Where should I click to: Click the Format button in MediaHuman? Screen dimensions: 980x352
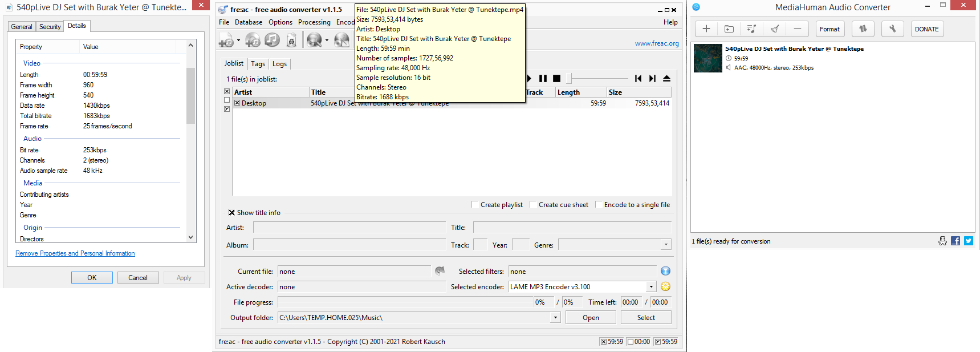pyautogui.click(x=829, y=29)
